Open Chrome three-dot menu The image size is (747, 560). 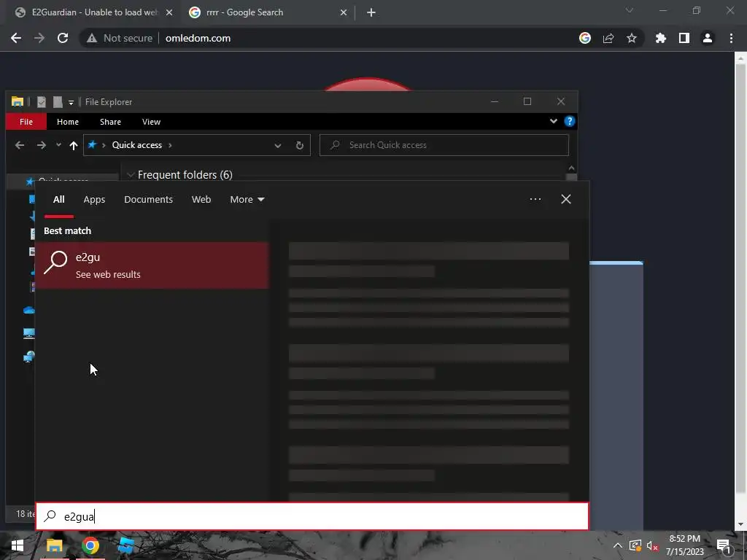tap(731, 38)
